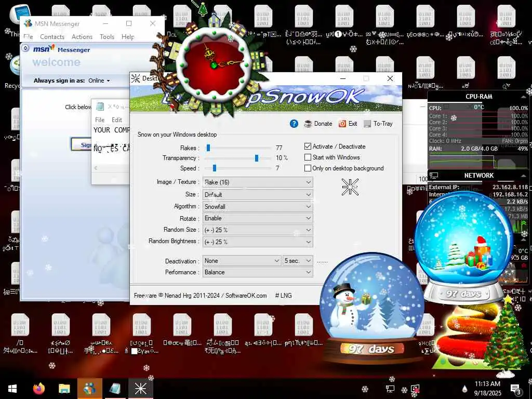532x399 pixels.
Task: Expand the Random Size dropdown
Action: [258, 230]
